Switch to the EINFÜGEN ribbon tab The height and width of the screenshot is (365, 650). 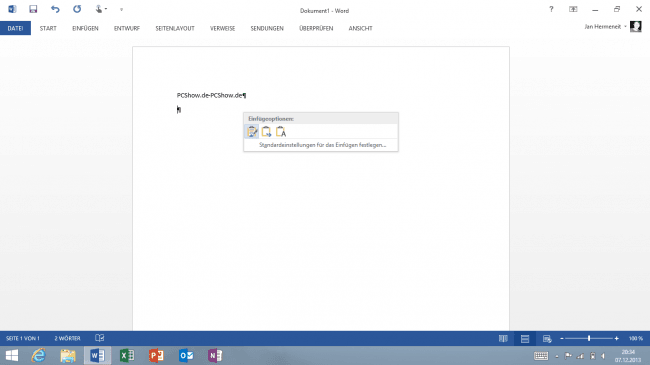(85, 28)
